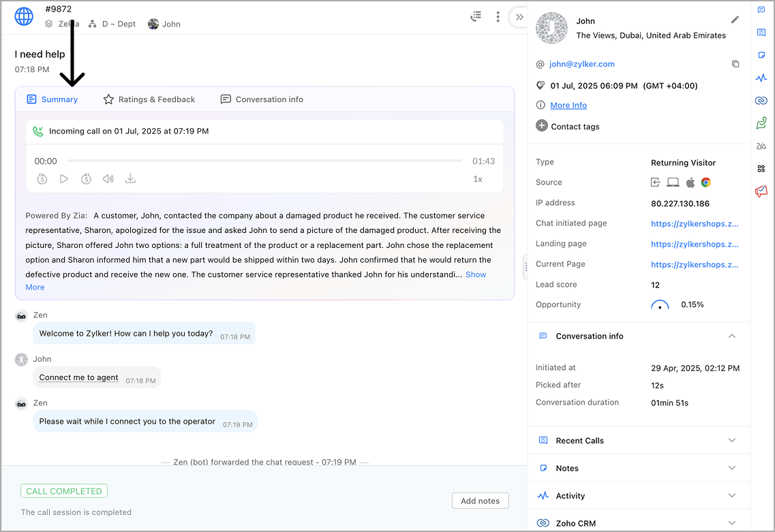
Task: Open Zoho CRM icon in right sidebar
Action: tap(761, 101)
